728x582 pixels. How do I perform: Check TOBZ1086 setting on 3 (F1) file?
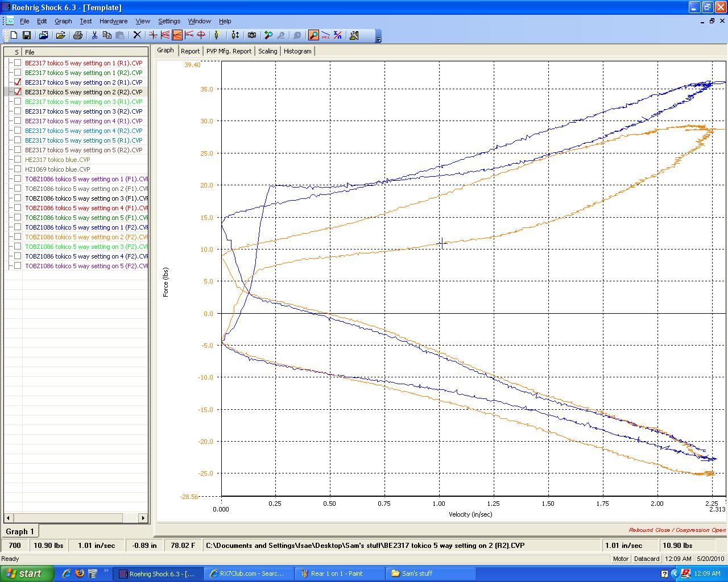click(18, 198)
